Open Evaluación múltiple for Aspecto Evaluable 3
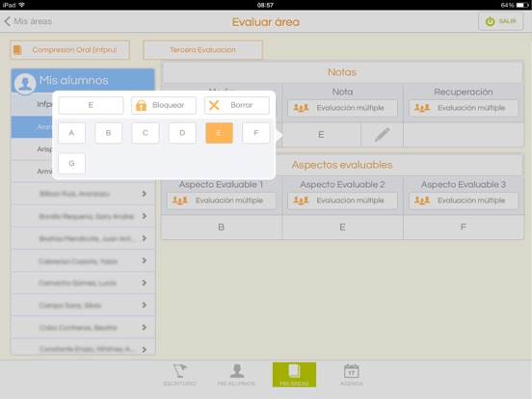 pos(464,200)
